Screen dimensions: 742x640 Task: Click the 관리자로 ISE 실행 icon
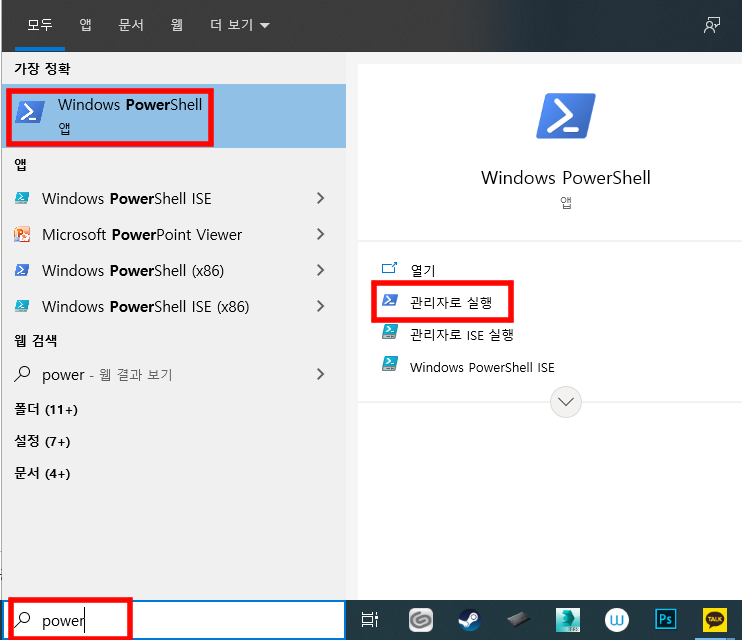(389, 332)
